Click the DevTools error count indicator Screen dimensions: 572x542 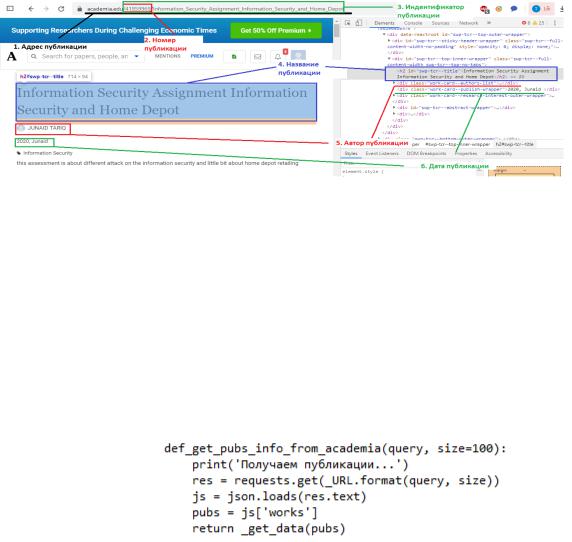click(526, 23)
